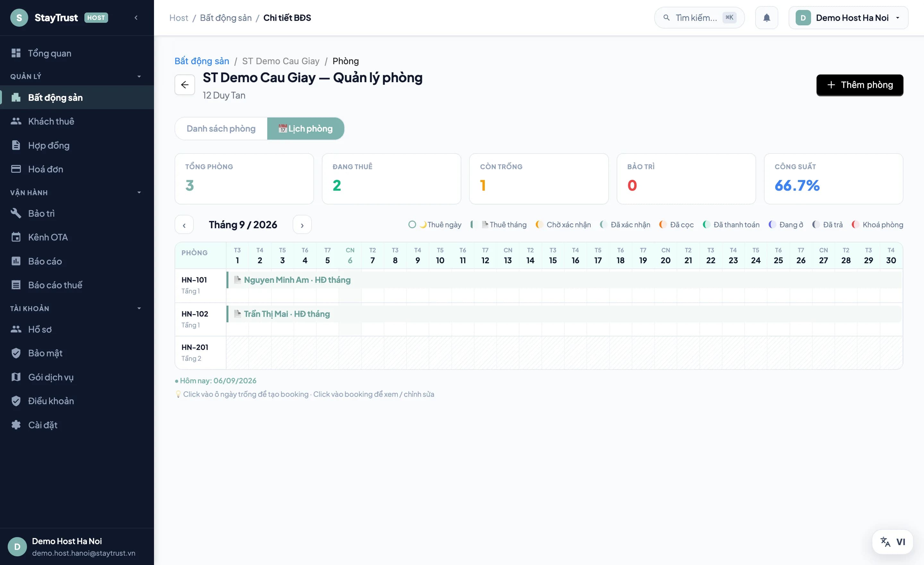
Task: Collapse the sidebar with chevron
Action: [136, 18]
